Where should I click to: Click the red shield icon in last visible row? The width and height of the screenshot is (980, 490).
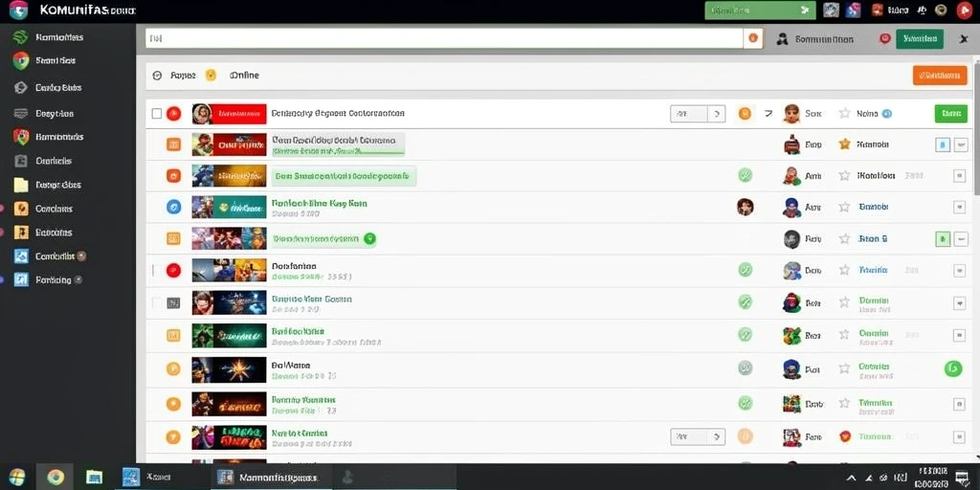(x=845, y=436)
